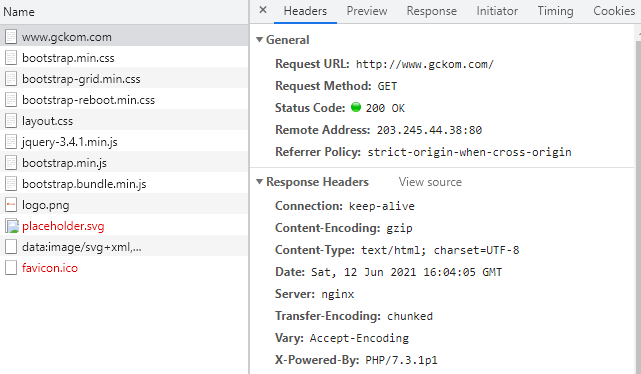Click document icon beside www.gckom.com
Viewport: 641px width, 374px height.
click(x=11, y=37)
